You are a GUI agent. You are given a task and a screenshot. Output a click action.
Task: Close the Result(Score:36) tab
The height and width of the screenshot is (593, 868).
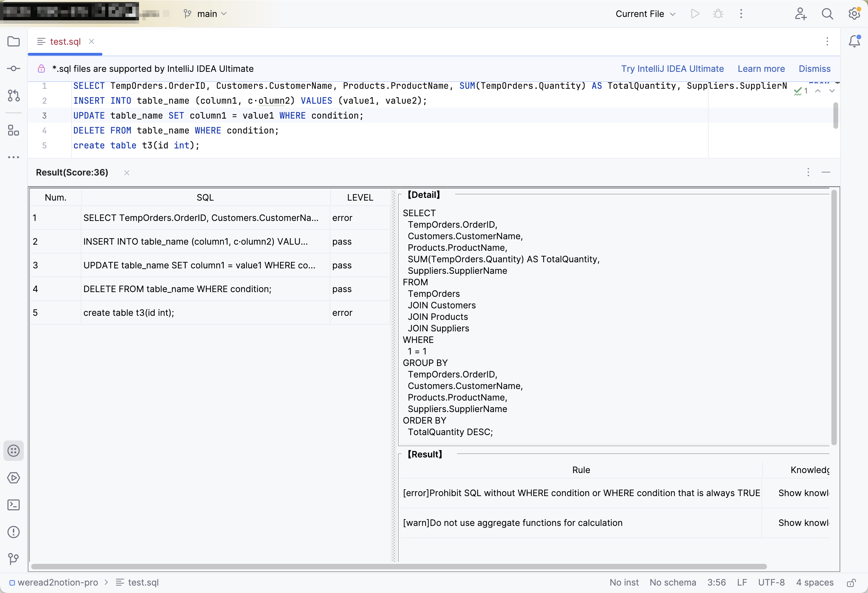(127, 172)
